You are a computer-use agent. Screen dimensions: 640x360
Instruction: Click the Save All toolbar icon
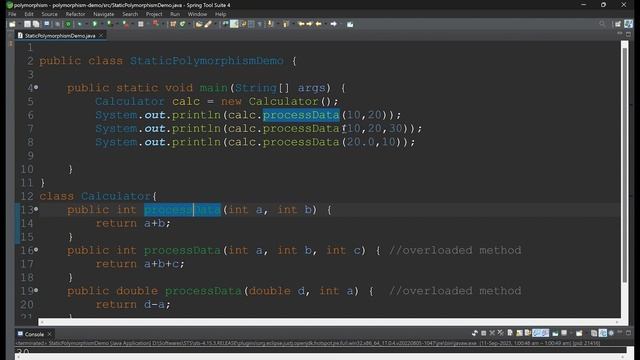click(x=36, y=24)
